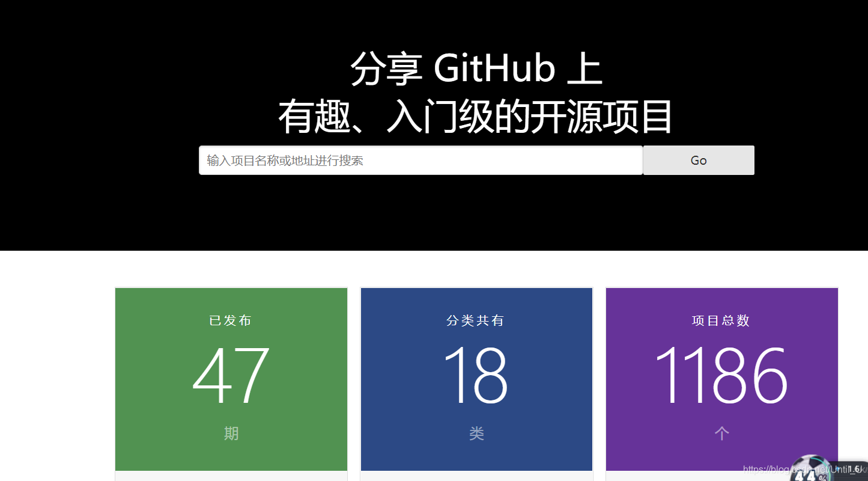Open the blue 分类共有 18 类 card

(476, 379)
